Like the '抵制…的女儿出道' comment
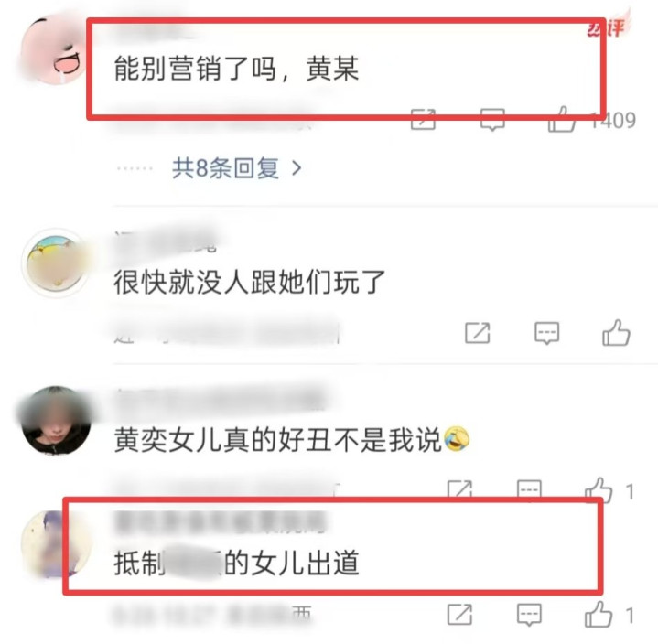Viewport: 658px width, 644px height. click(x=599, y=614)
